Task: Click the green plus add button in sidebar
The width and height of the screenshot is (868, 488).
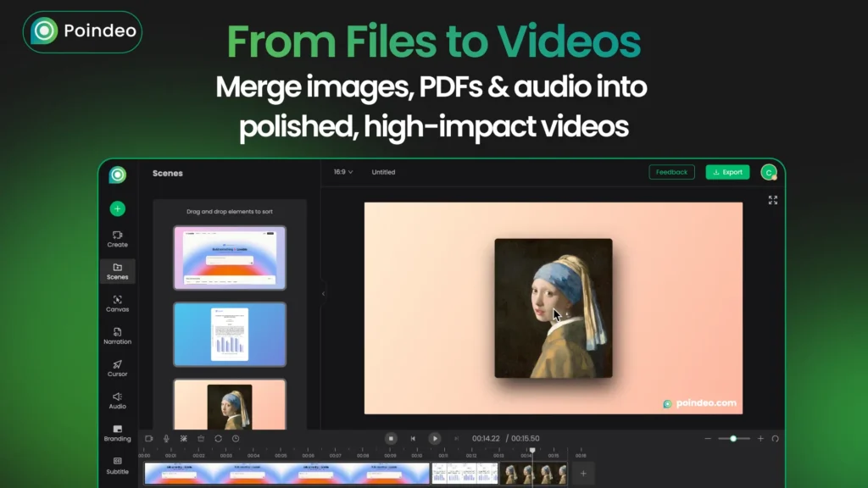Action: point(117,208)
